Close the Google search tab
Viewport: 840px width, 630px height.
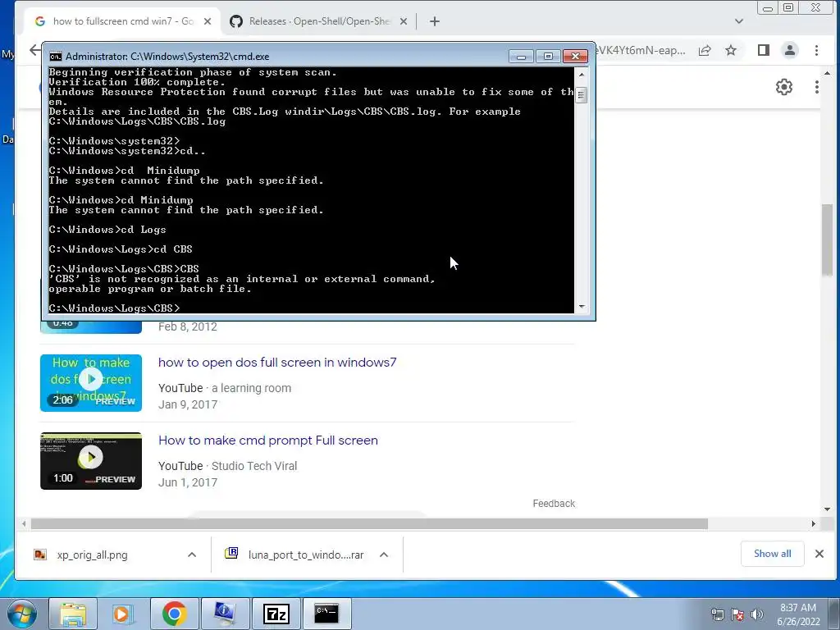click(208, 21)
